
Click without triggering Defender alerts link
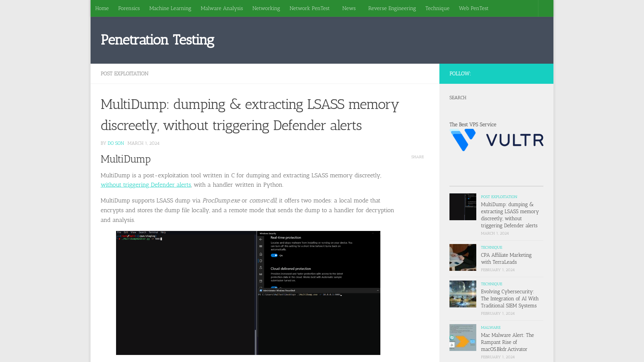[146, 184]
